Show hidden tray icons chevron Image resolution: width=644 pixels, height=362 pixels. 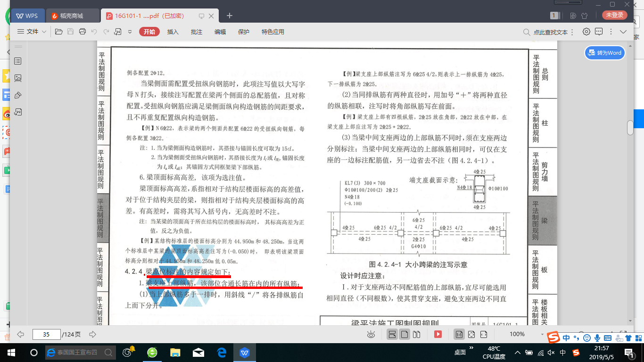[518, 352]
